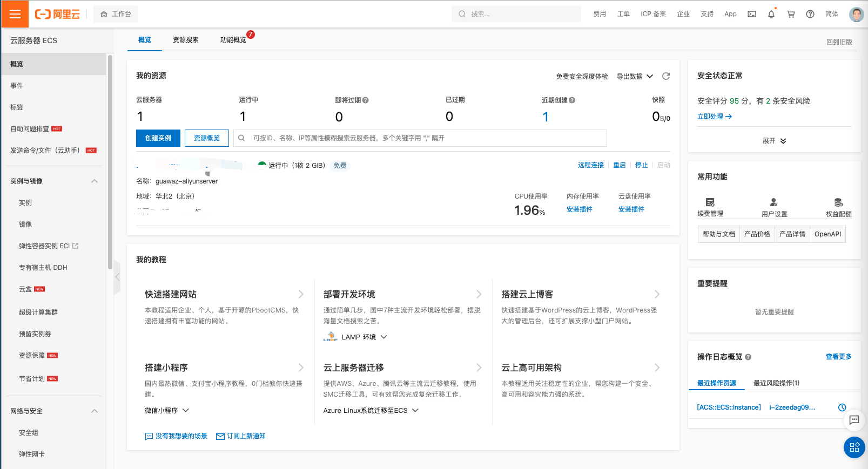The image size is (868, 469).
Task: Click the 工作台 home icon button
Action: (116, 14)
